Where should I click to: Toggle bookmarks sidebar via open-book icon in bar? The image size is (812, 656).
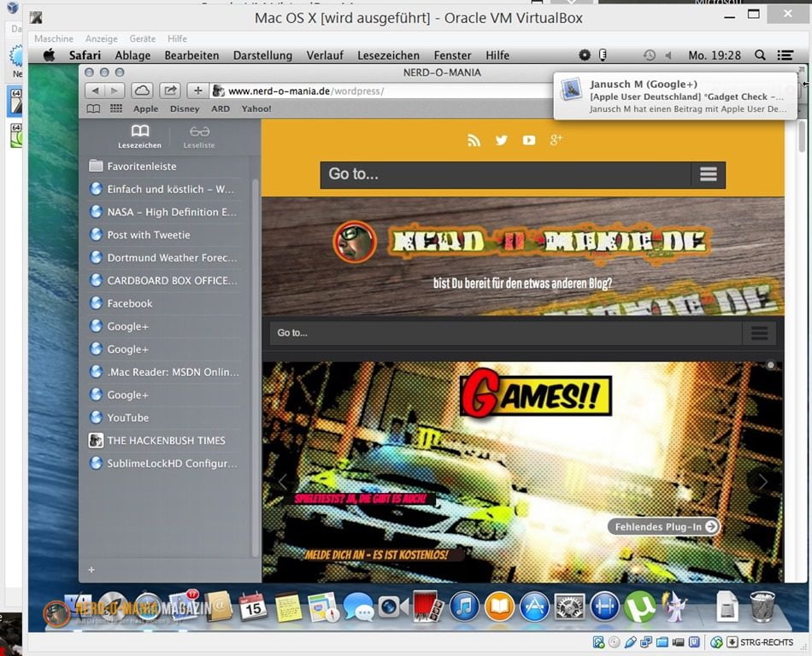93,108
